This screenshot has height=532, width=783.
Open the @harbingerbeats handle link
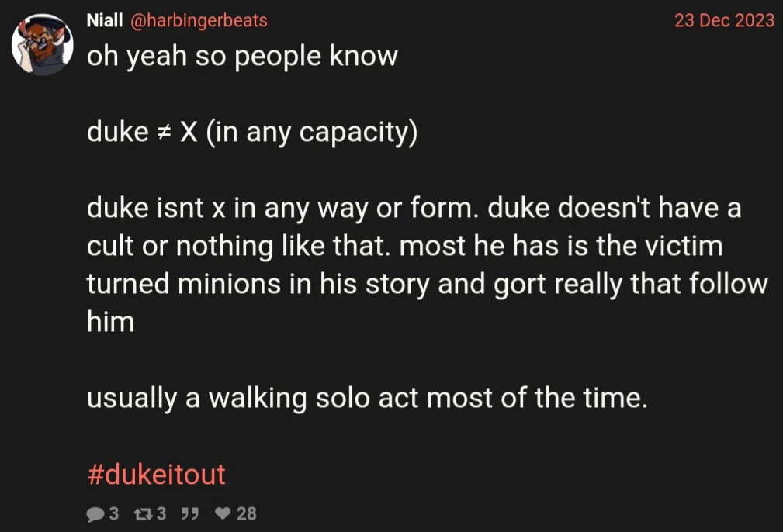(x=194, y=21)
